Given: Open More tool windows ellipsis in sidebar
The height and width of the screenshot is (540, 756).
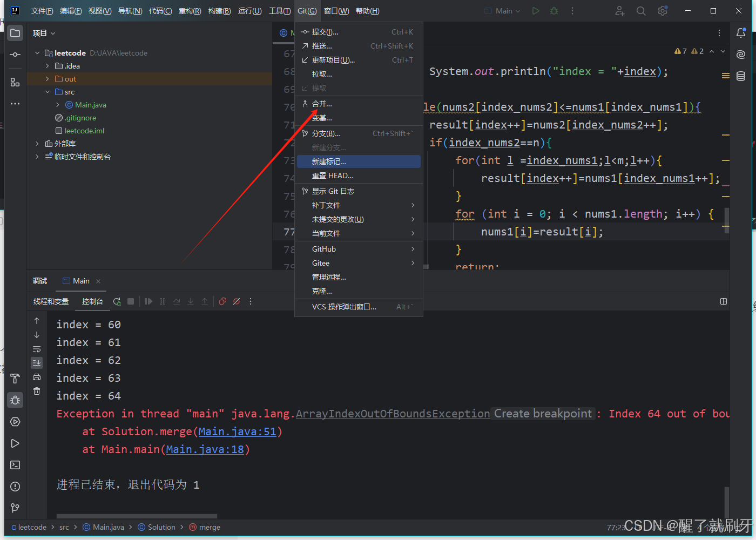Looking at the screenshot, I should pos(15,104).
